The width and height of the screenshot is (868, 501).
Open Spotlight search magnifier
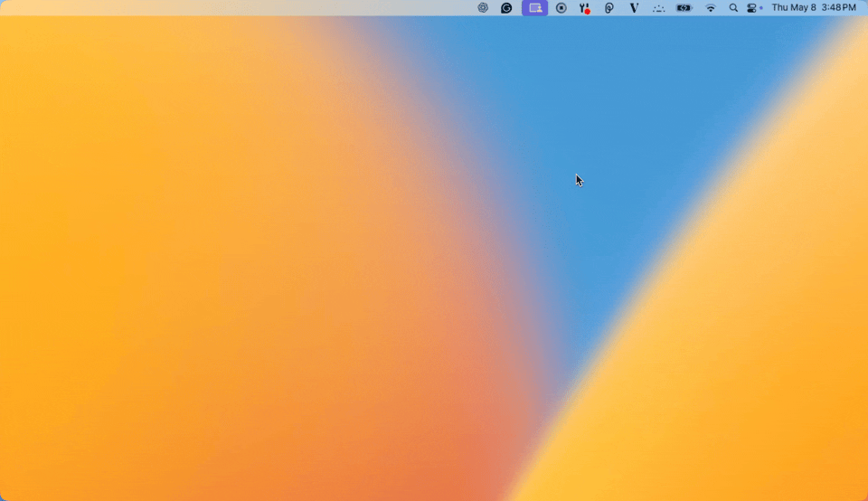(x=733, y=8)
